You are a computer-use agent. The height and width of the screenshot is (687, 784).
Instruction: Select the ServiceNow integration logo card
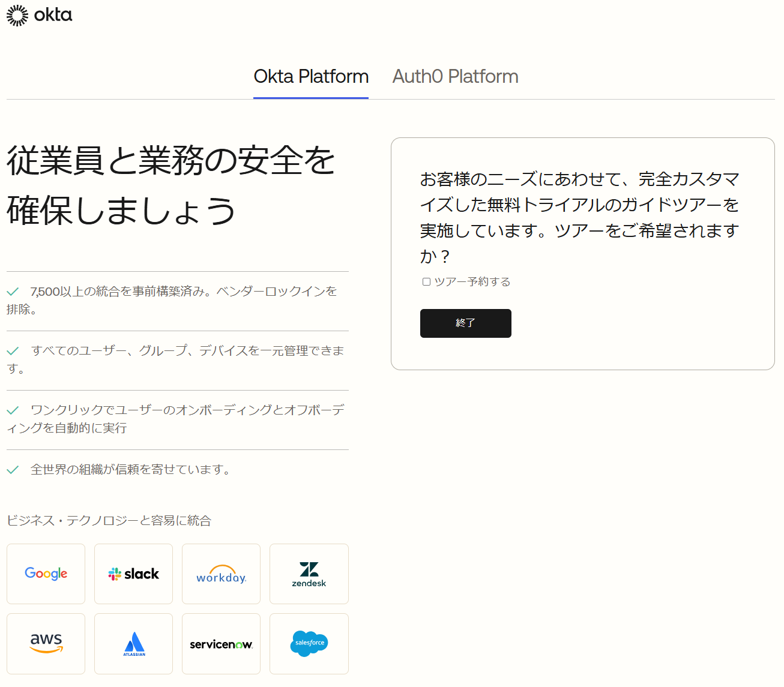(x=221, y=644)
